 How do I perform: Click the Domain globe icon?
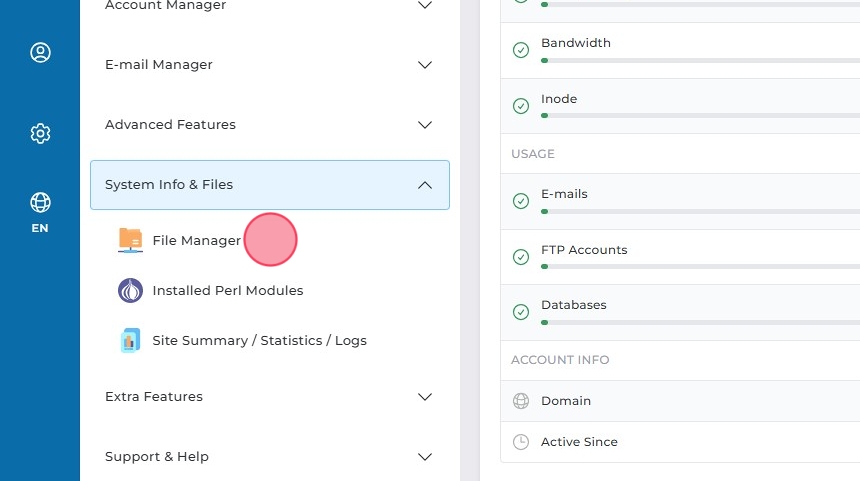point(520,401)
